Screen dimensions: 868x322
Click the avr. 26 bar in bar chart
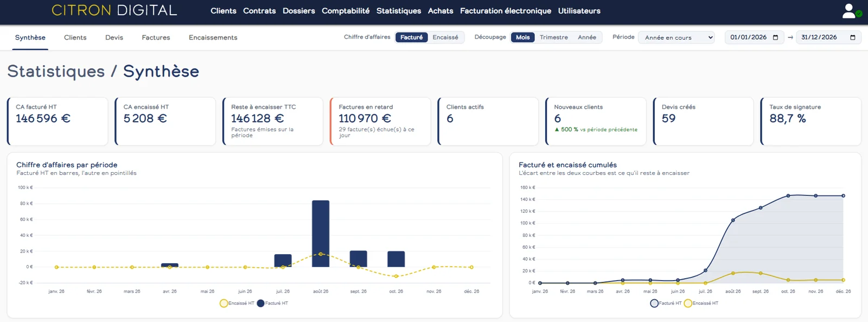tap(170, 265)
